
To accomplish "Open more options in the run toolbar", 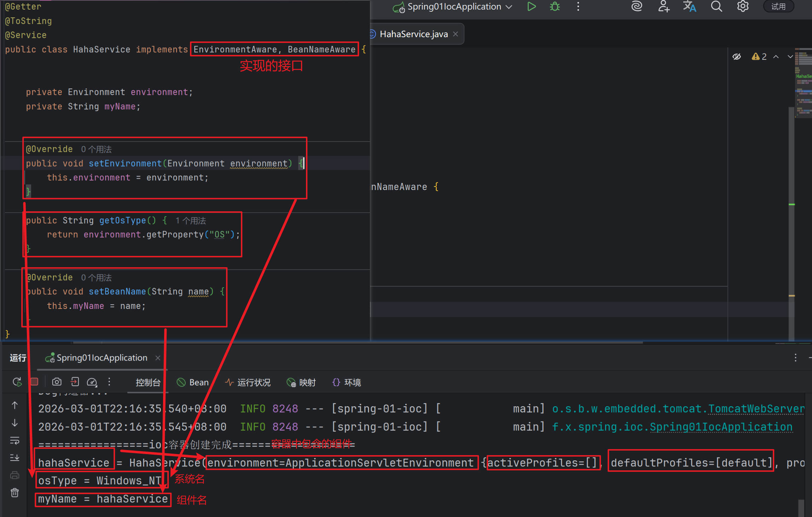I will point(109,382).
